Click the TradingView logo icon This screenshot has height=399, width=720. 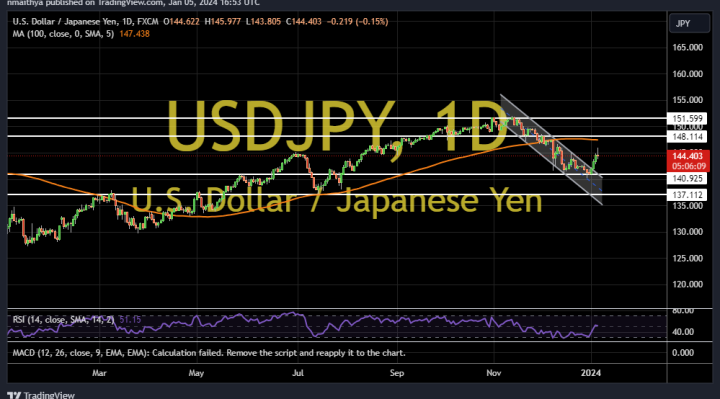tap(14, 395)
